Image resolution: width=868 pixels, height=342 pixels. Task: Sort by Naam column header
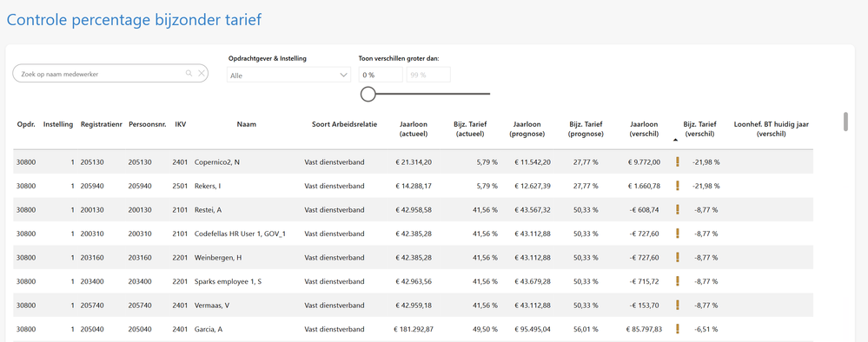[x=247, y=124]
